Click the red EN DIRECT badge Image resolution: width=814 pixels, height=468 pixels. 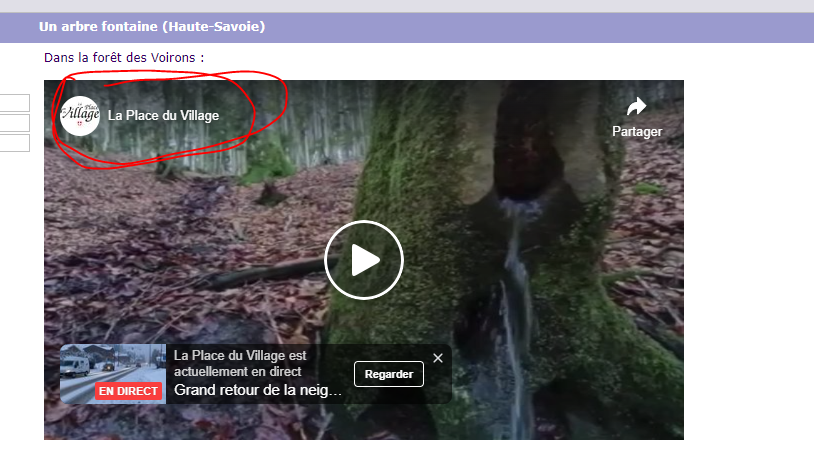click(x=128, y=391)
